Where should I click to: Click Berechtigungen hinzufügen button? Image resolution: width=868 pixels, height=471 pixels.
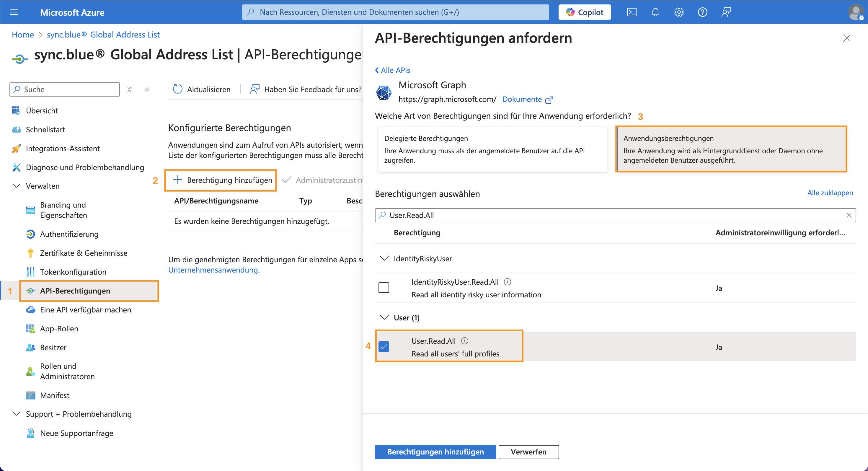point(435,452)
